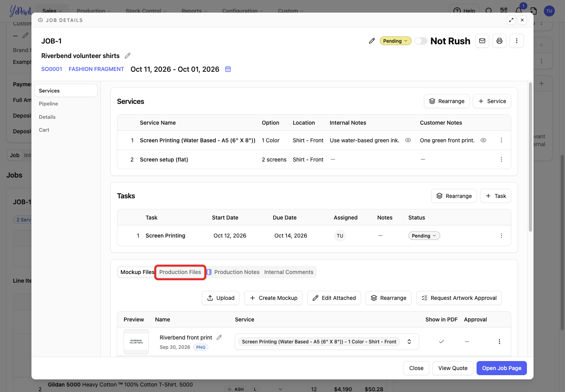Edit job JOB-1 with the pencil icon
The width and height of the screenshot is (565, 392).
tap(372, 41)
